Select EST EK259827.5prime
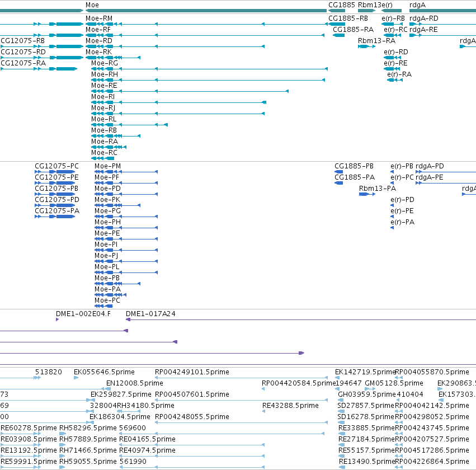This screenshot has height=470, width=476. [121, 394]
